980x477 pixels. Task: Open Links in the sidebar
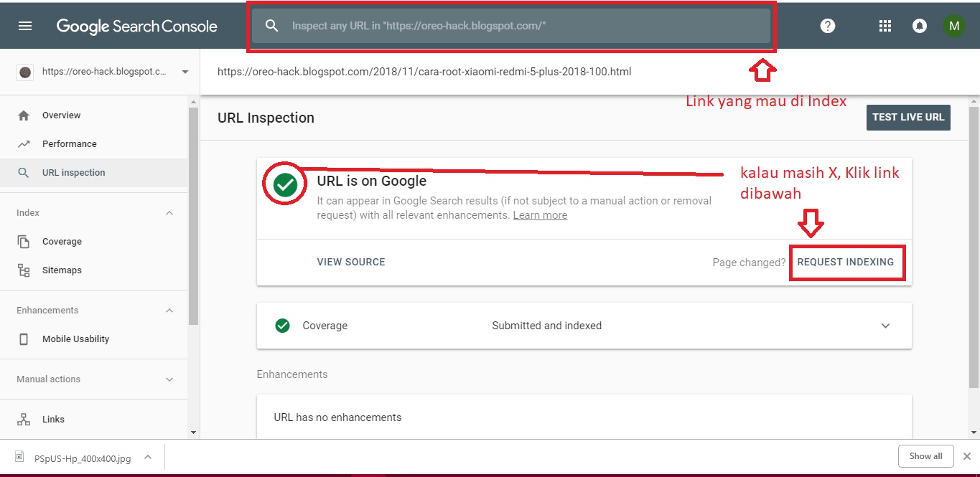(93, 420)
